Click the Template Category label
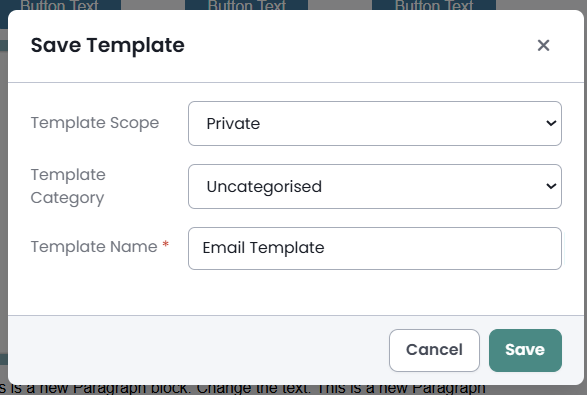587x395 pixels. click(68, 186)
